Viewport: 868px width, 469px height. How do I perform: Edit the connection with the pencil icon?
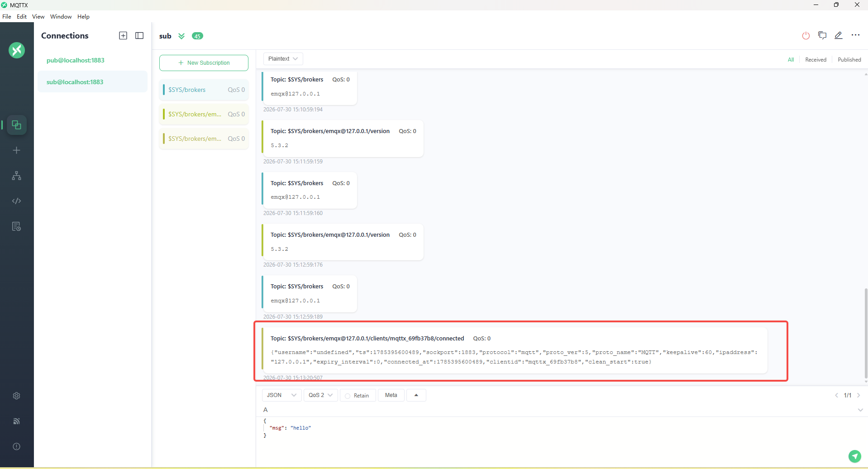tap(839, 35)
